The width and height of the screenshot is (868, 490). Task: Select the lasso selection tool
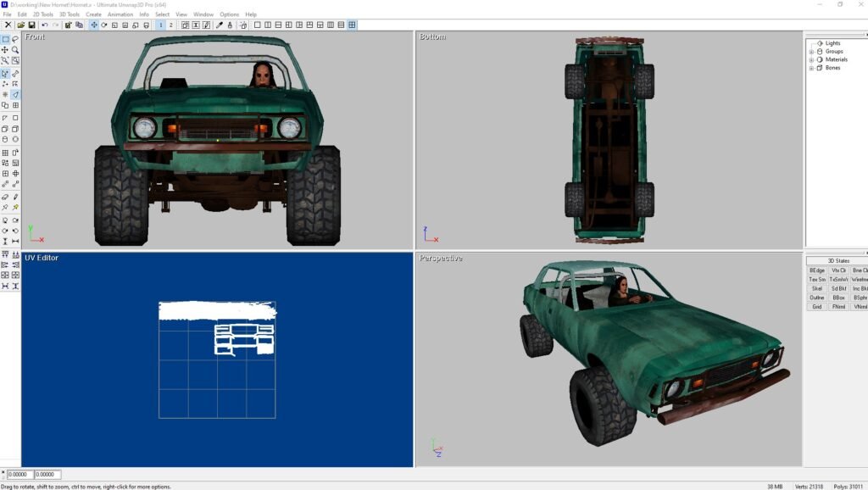tap(15, 39)
